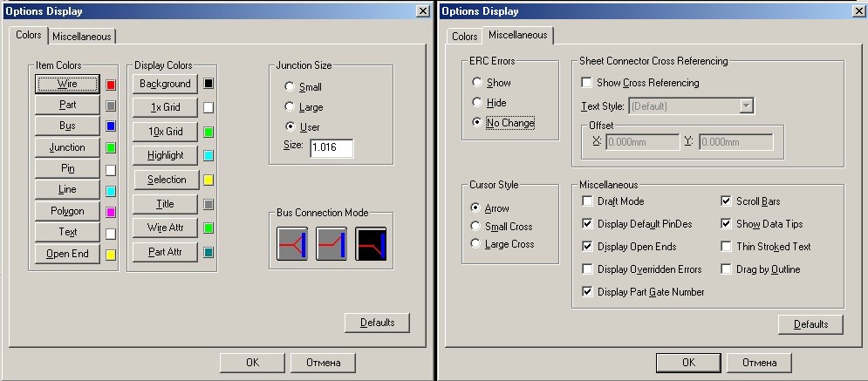Click the Background display color button

(x=165, y=84)
